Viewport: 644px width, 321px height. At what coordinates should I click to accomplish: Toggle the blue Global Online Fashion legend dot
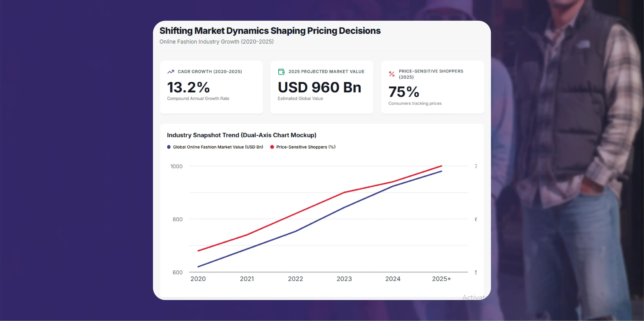(x=169, y=147)
